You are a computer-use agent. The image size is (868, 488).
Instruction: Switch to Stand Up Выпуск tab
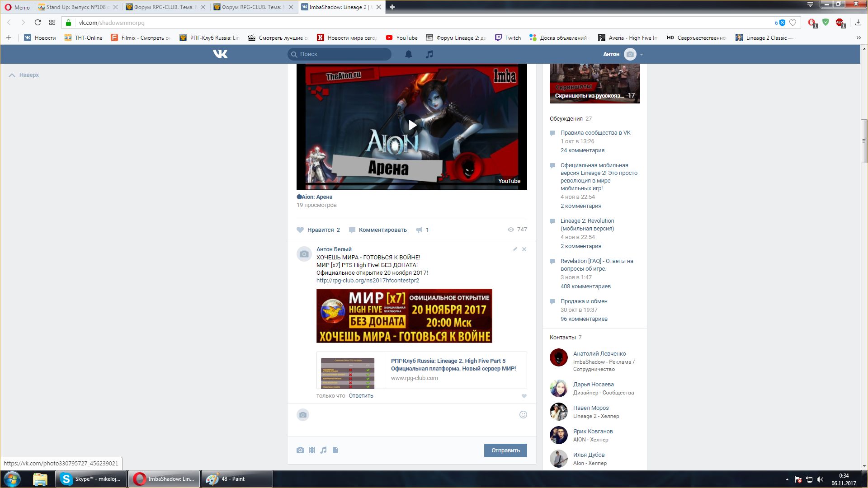tap(77, 7)
